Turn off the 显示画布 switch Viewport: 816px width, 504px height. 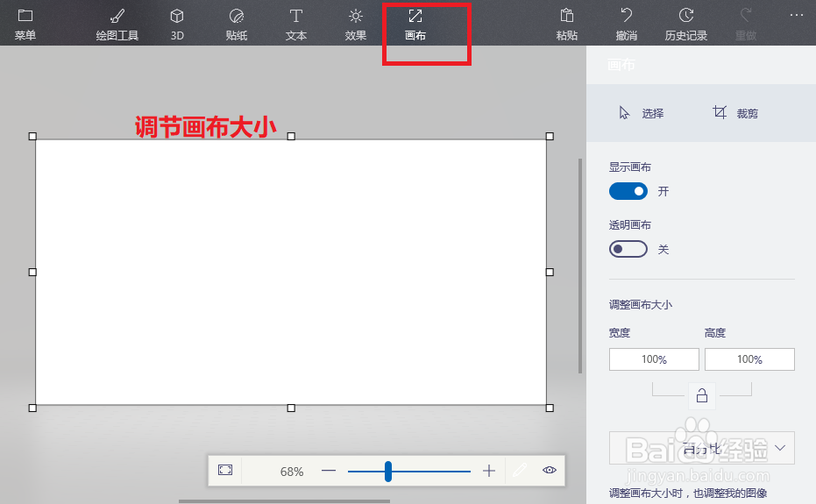point(628,191)
